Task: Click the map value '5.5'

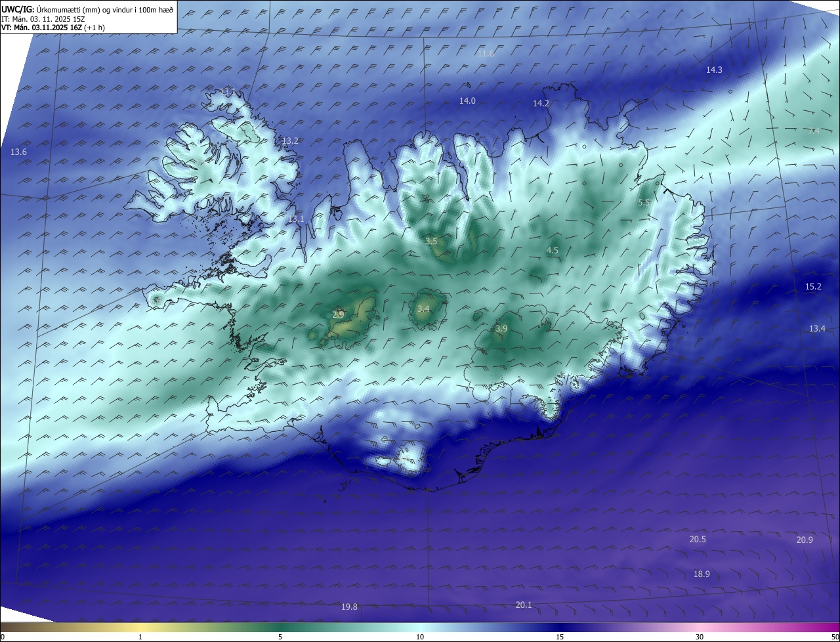Action: pyautogui.click(x=644, y=203)
